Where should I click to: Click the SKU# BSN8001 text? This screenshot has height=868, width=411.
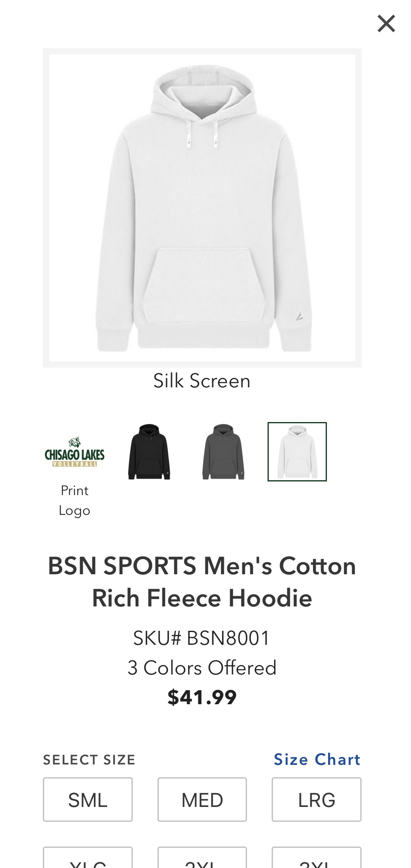click(202, 638)
